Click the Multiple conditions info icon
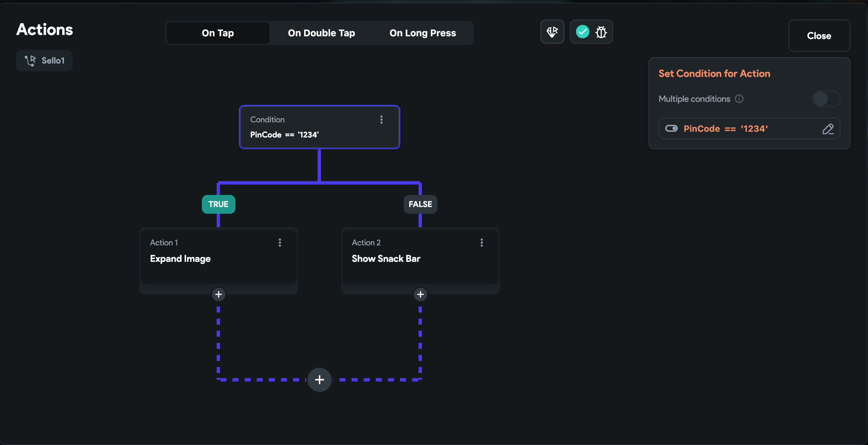 click(x=739, y=99)
